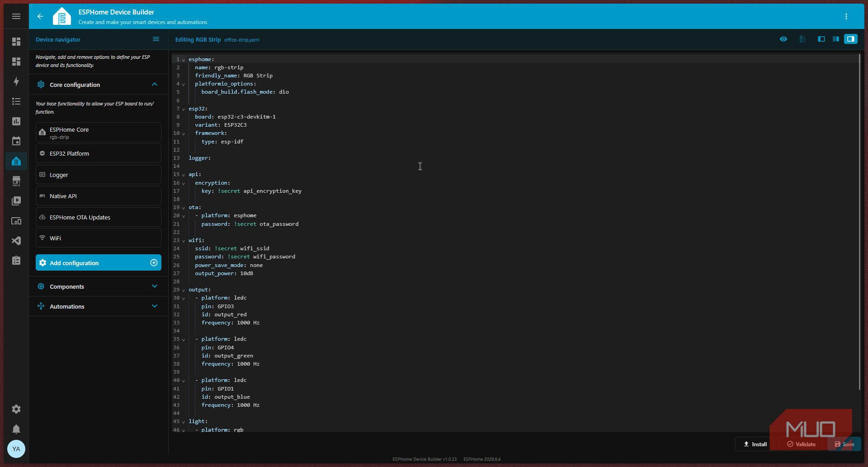Click line 37 id: output_green

click(x=227, y=356)
